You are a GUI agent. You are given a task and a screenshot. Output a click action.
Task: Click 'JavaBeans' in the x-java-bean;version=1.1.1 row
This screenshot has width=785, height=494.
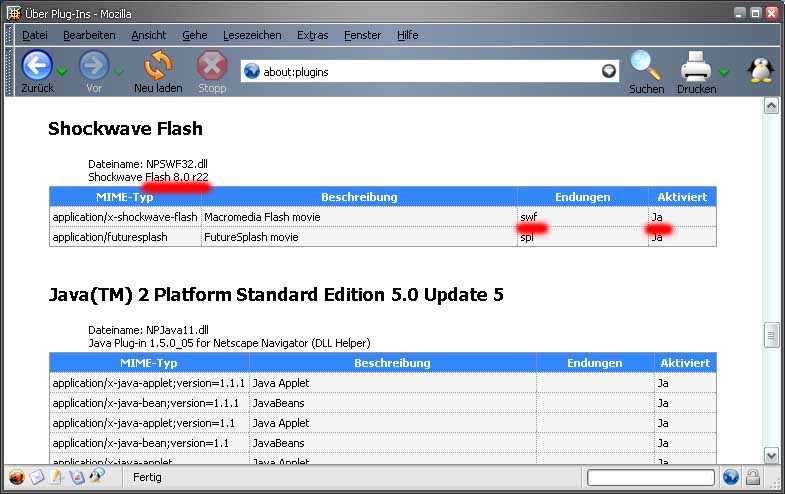click(x=278, y=403)
